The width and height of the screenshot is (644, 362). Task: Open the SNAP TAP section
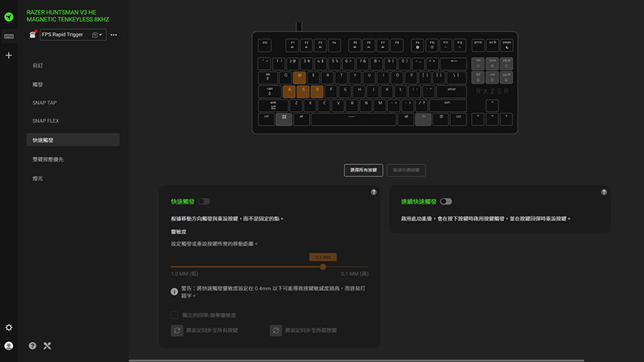tap(44, 103)
